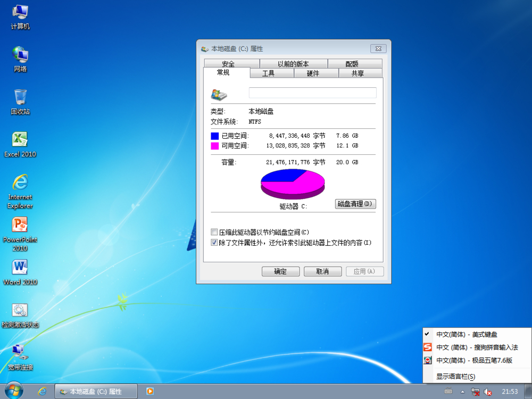This screenshot has height=399, width=532.
Task: Click the 20.0 GB capacity value
Action: pos(347,162)
